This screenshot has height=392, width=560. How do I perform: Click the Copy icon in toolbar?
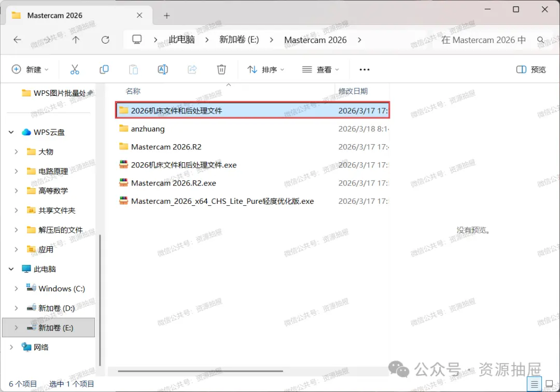click(104, 69)
